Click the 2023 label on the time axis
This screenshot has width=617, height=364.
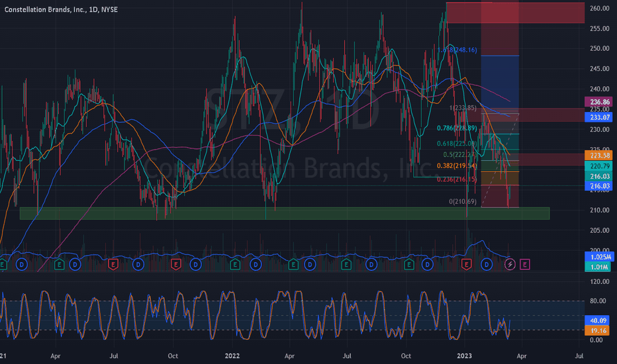point(464,356)
